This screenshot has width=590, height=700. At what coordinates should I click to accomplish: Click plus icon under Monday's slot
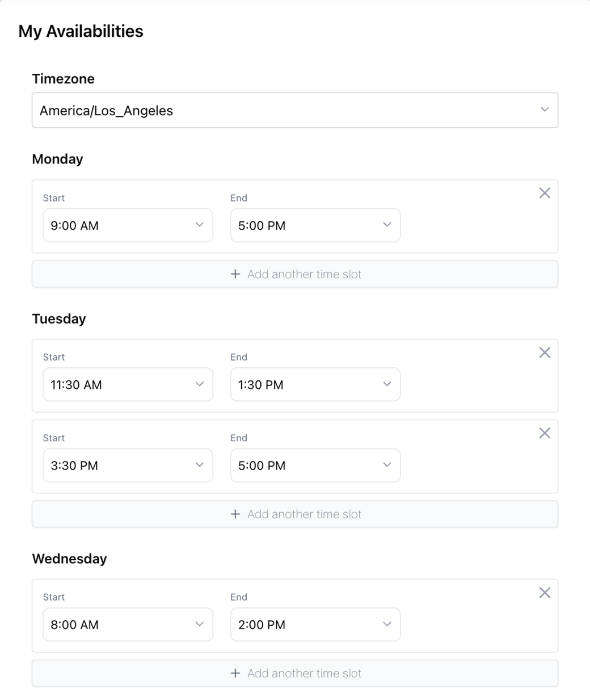point(235,274)
